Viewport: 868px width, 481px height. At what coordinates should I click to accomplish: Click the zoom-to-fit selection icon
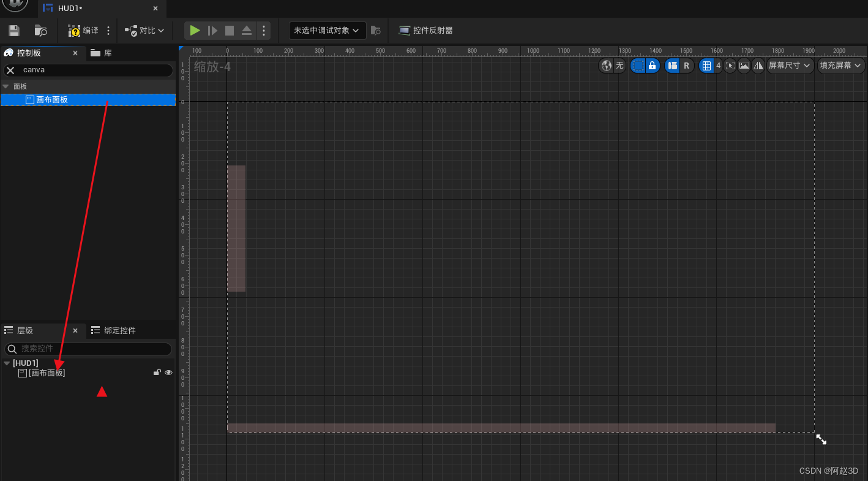pyautogui.click(x=730, y=66)
